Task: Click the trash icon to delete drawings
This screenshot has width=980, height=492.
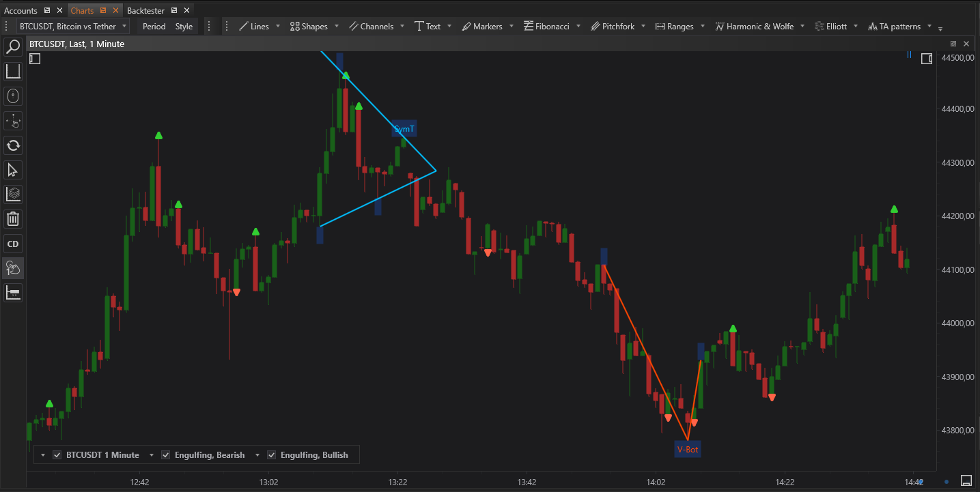Action: click(12, 218)
